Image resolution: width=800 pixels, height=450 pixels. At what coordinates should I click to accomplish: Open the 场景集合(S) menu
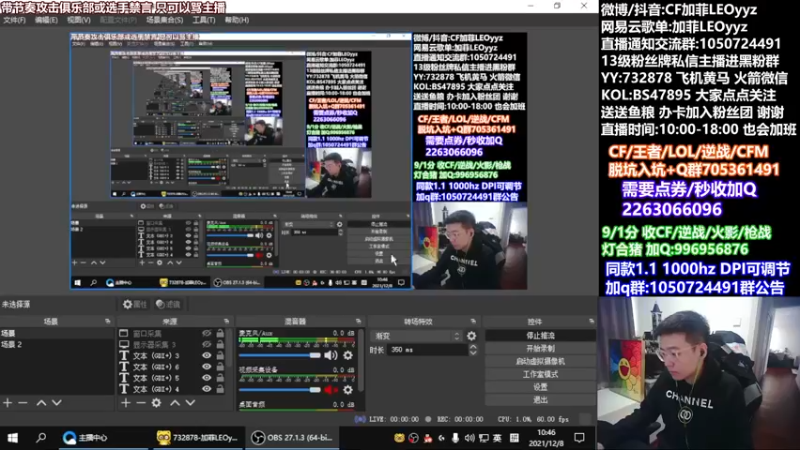164,20
